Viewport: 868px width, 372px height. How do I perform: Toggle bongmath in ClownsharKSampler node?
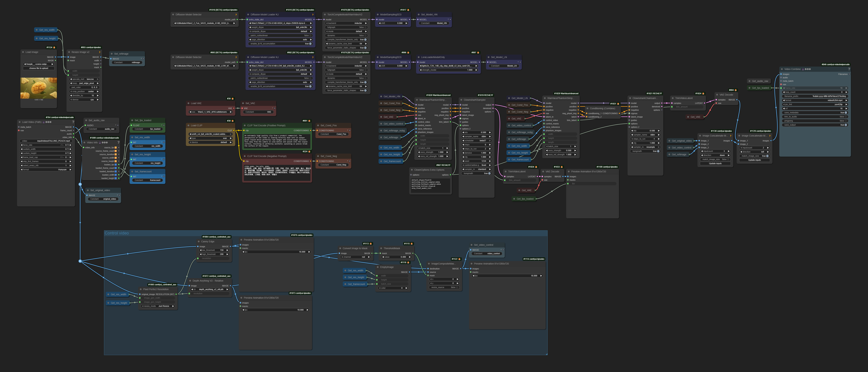click(x=489, y=173)
